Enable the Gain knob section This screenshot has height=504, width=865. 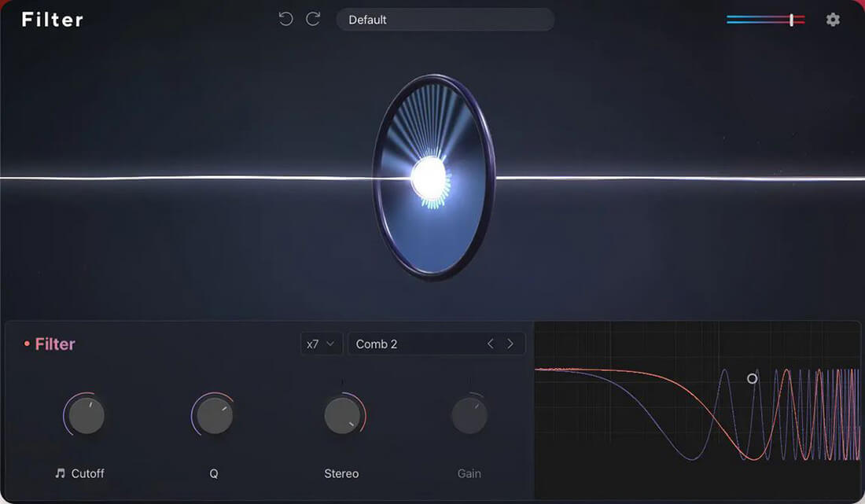point(469,414)
